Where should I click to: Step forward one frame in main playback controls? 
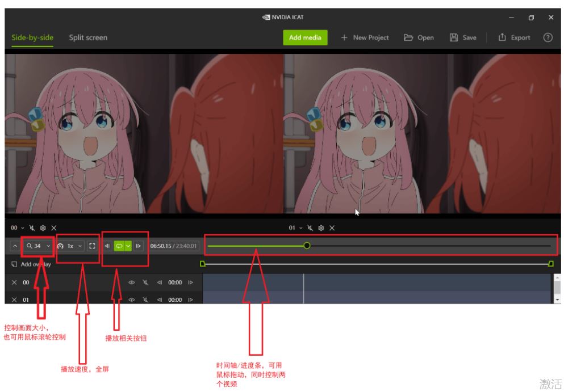pyautogui.click(x=139, y=246)
